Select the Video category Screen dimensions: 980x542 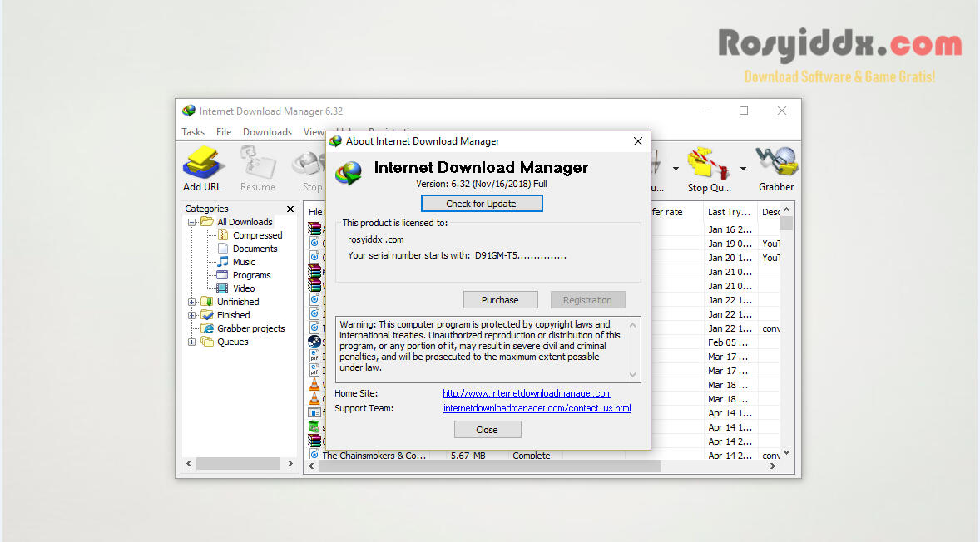tap(244, 288)
